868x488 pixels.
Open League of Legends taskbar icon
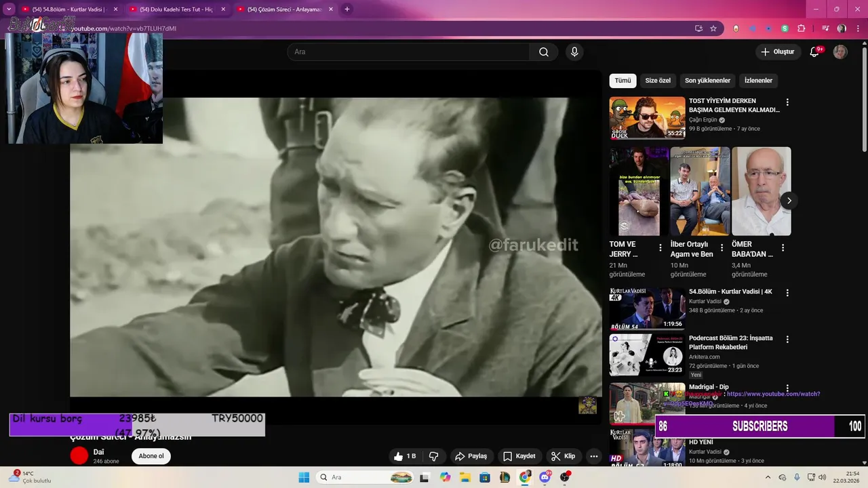click(505, 477)
